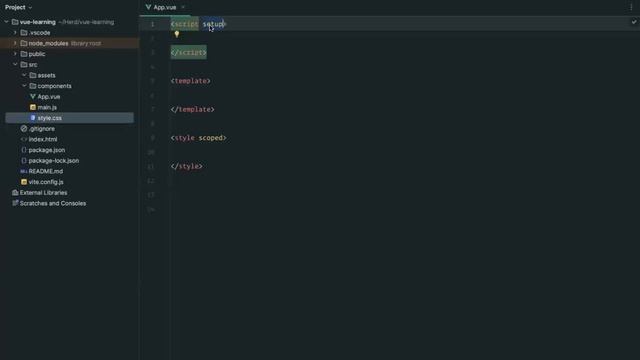This screenshot has width=640, height=360.
Task: Click the "library root" label beside node_modules
Action: [86, 43]
